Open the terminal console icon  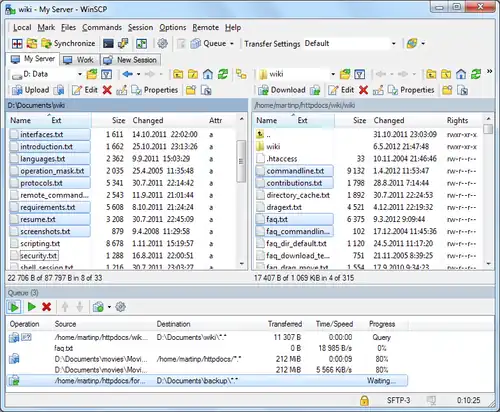coord(108,43)
